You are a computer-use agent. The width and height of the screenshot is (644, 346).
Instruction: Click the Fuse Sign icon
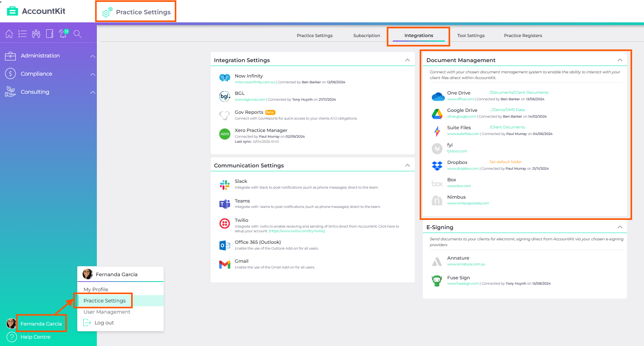click(x=437, y=281)
